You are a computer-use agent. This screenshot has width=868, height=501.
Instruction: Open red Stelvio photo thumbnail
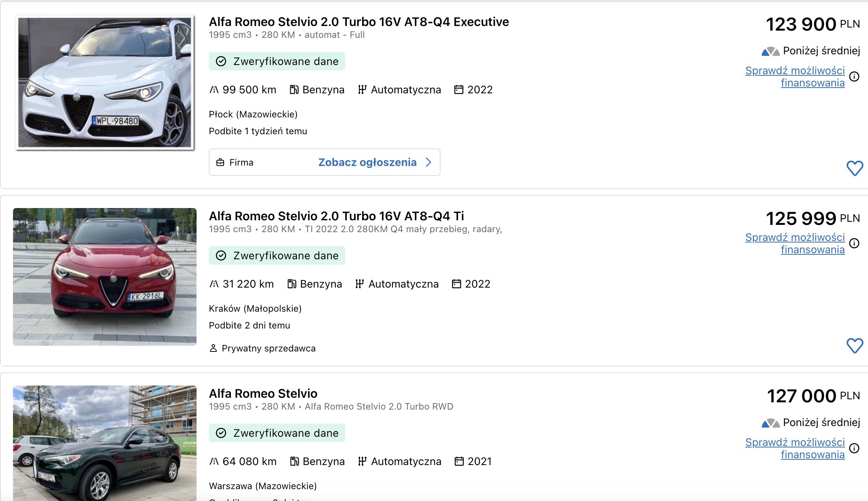coord(105,277)
